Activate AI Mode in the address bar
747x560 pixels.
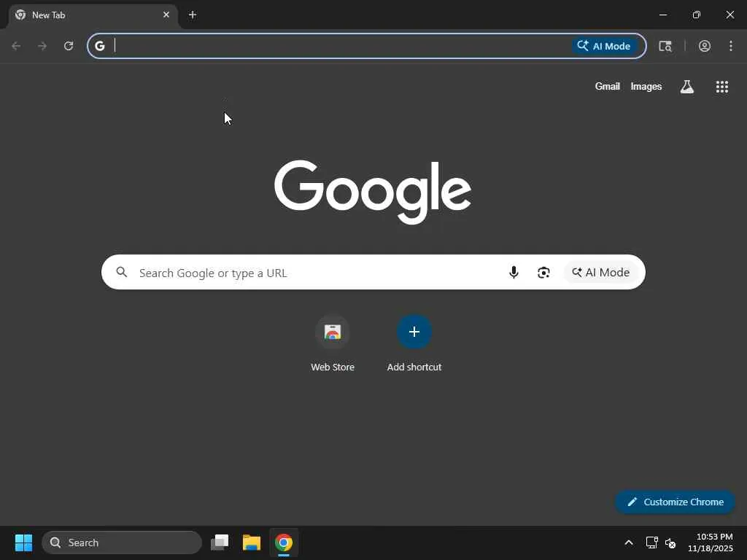pos(604,46)
